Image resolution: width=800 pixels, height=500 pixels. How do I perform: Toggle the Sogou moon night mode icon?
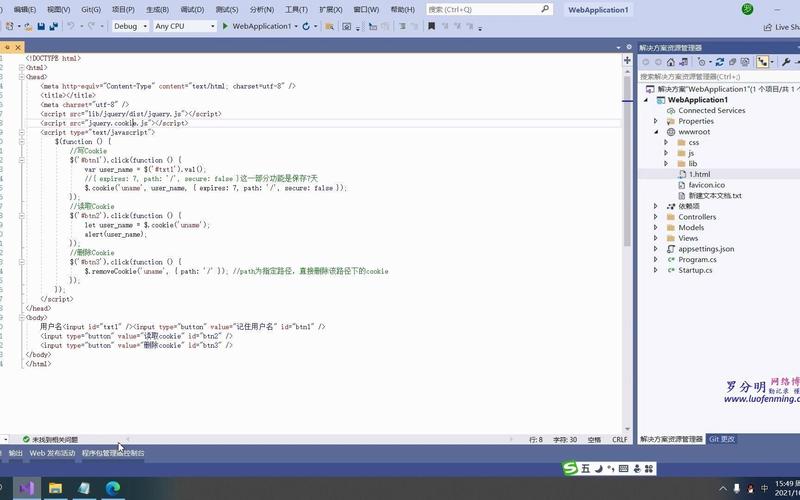599,468
